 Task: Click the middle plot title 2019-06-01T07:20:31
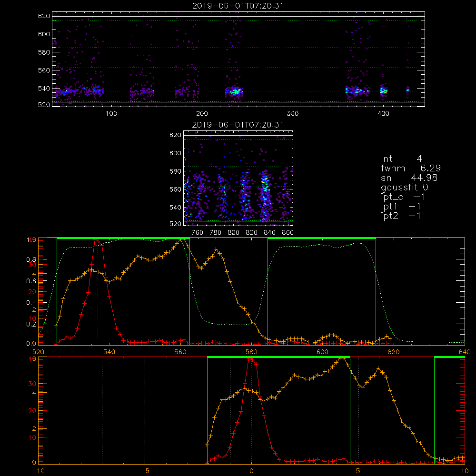click(238, 125)
